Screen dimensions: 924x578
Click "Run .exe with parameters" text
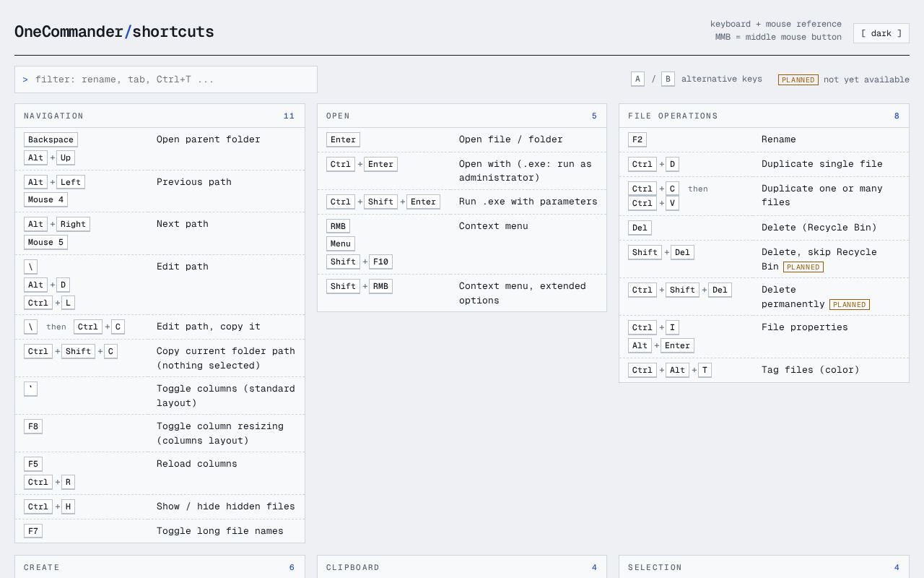coord(528,202)
